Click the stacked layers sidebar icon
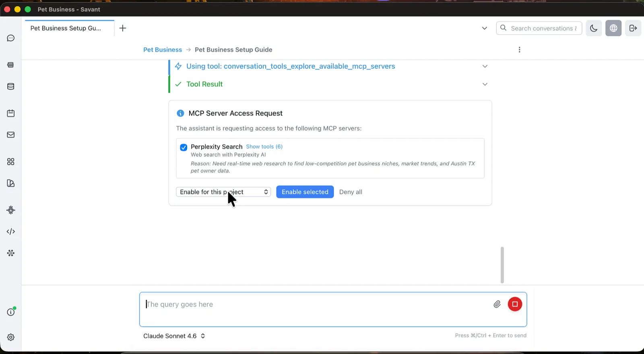This screenshot has height=354, width=644. [x=11, y=65]
